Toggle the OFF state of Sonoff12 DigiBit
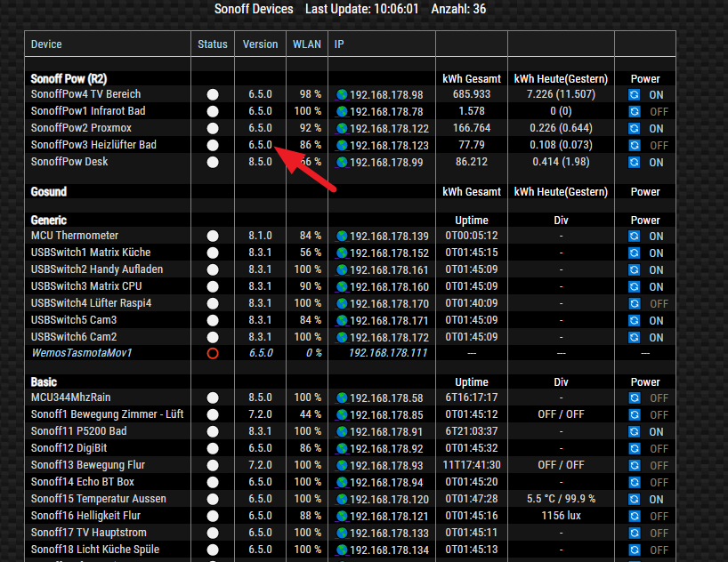Screen dimensions: 728x562 (x=659, y=449)
